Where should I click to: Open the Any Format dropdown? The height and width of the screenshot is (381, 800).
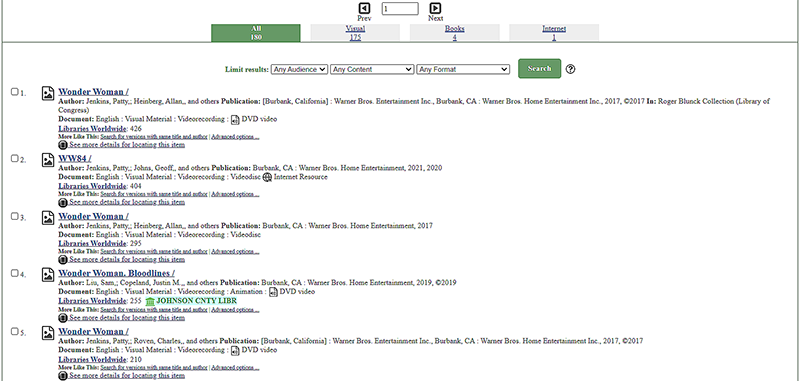(x=463, y=69)
